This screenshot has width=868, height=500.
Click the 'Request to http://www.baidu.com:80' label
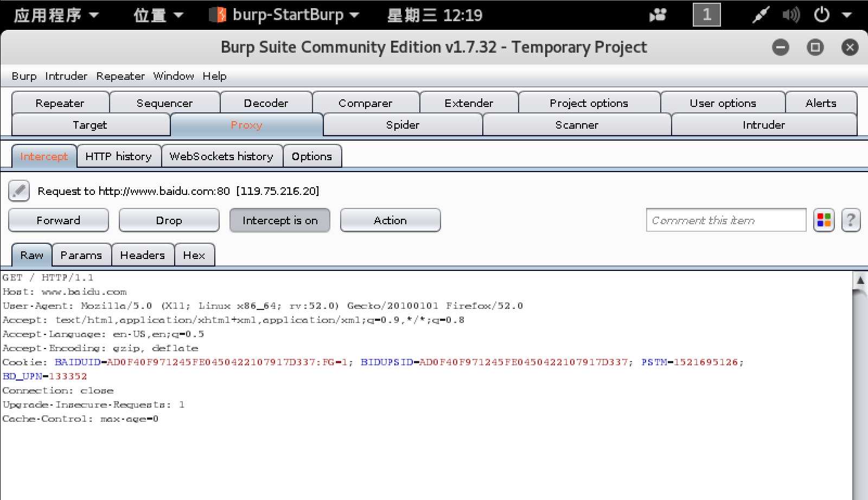[x=178, y=191]
